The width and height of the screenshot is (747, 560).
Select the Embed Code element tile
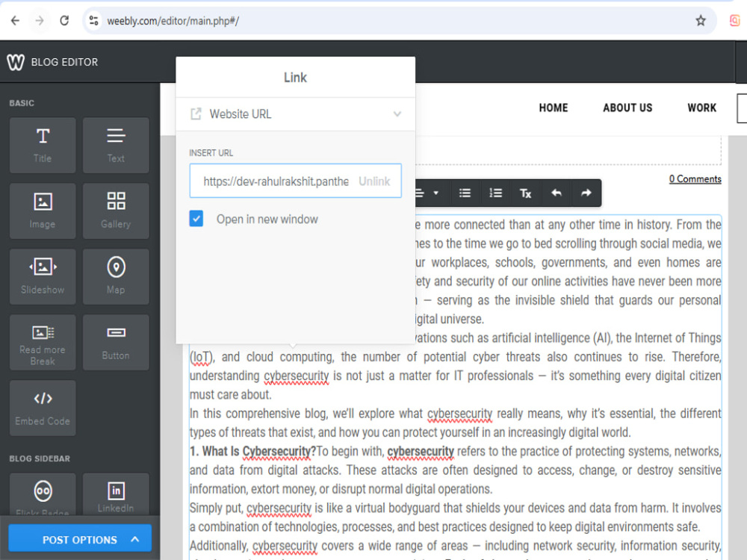point(43,408)
